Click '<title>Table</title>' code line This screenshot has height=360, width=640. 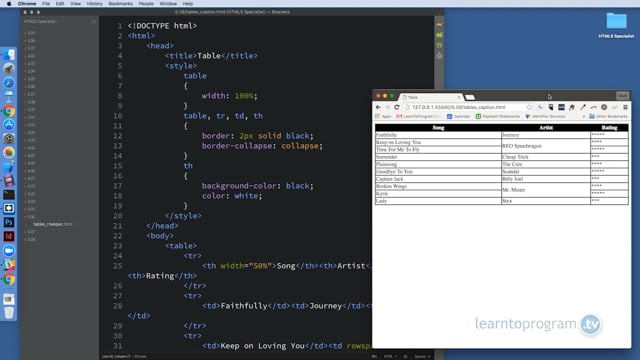pyautogui.click(x=211, y=56)
